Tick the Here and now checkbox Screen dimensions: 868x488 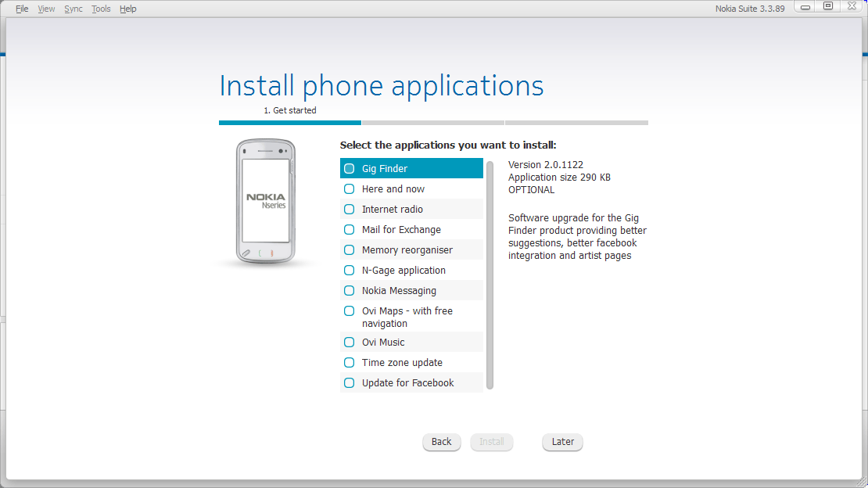[x=350, y=189]
